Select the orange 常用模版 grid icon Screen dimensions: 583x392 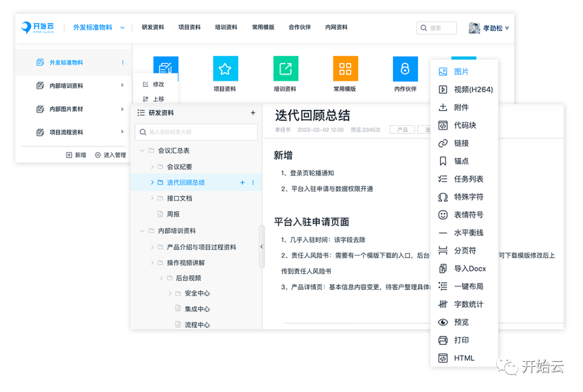(345, 69)
